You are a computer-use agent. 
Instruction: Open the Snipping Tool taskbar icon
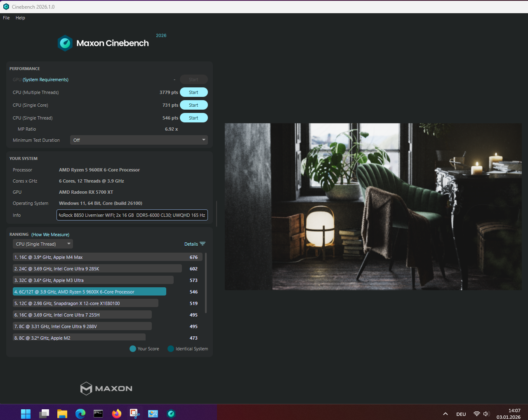(x=135, y=413)
